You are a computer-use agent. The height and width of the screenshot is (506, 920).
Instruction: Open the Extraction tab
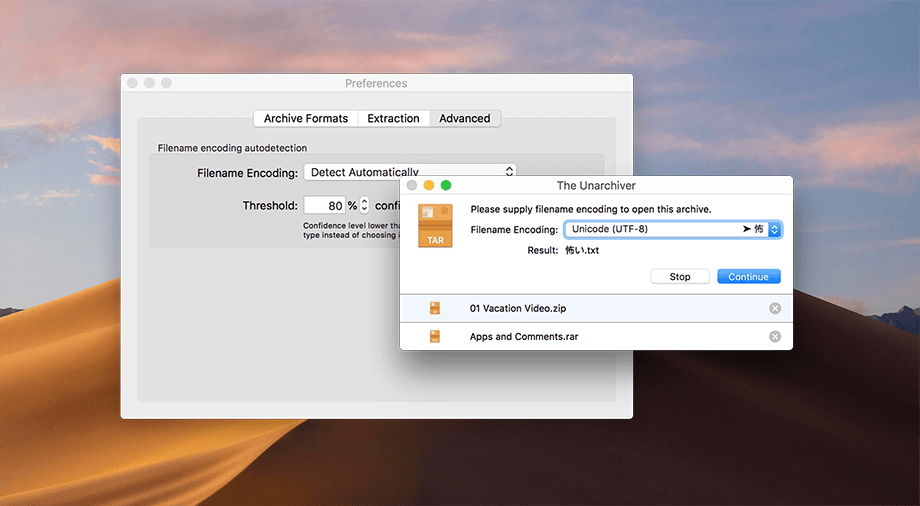point(393,118)
